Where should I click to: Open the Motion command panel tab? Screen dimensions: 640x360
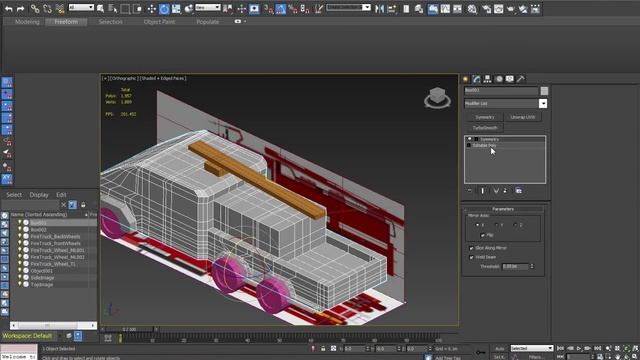pyautogui.click(x=499, y=79)
